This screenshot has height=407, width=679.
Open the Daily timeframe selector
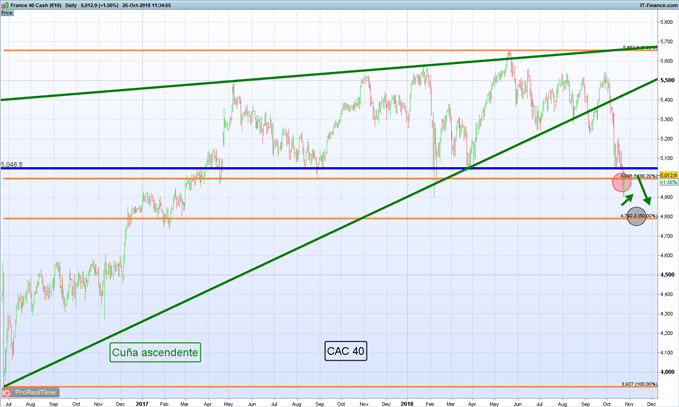[x=71, y=5]
